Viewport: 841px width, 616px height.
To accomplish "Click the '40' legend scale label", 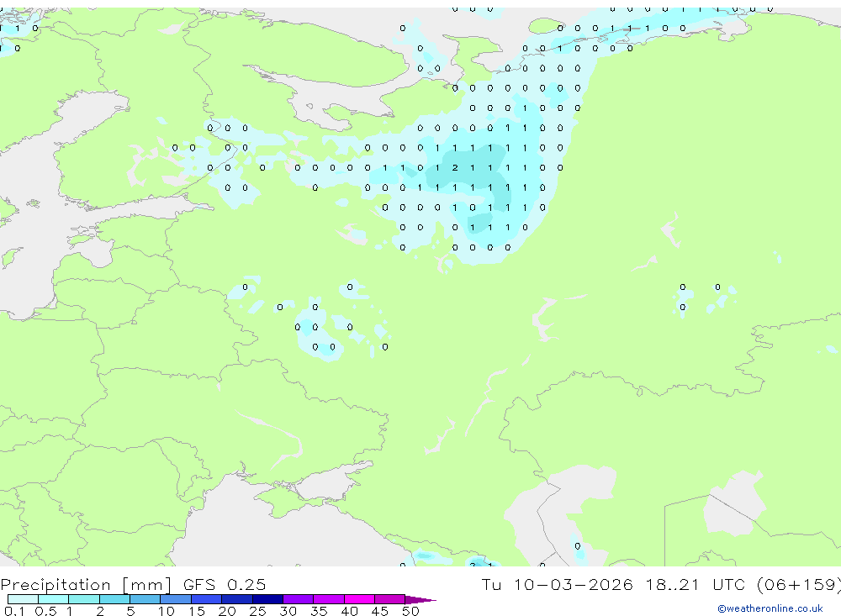I will 349,611.
